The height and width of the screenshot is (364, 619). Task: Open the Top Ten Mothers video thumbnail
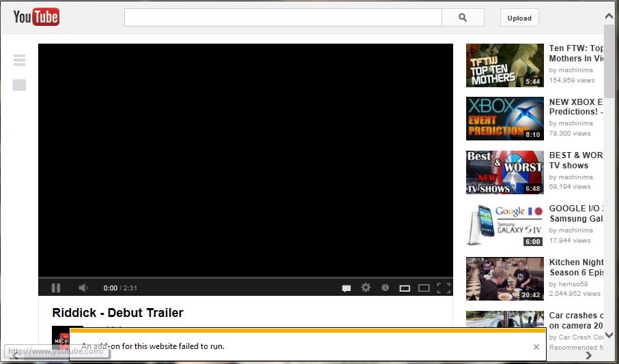[505, 65]
